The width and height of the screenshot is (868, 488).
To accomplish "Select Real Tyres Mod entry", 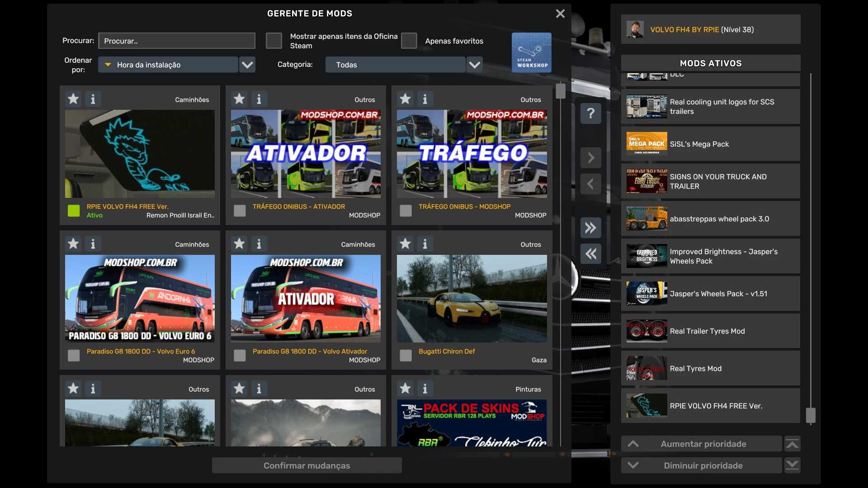I will tap(710, 369).
